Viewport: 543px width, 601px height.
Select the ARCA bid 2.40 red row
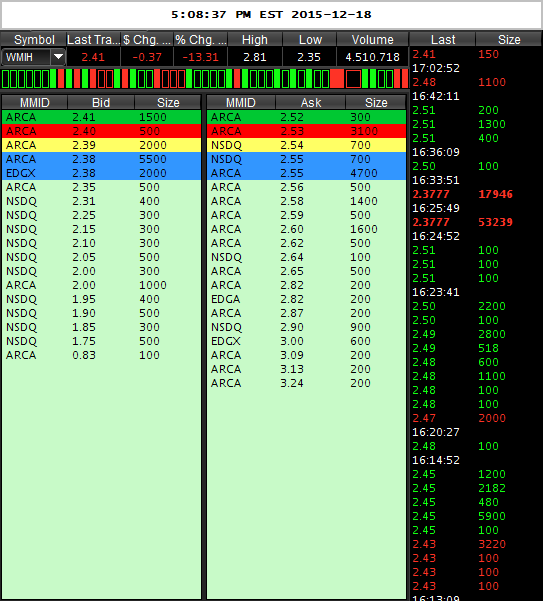tap(101, 131)
